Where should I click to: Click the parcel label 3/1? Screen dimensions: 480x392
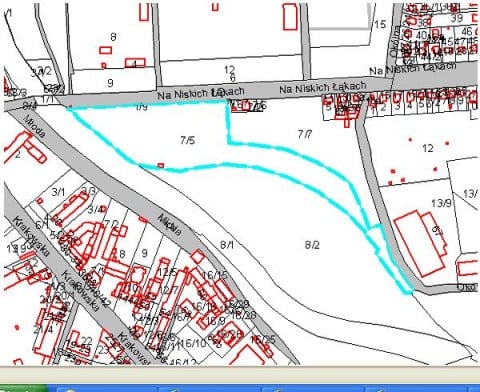click(58, 192)
